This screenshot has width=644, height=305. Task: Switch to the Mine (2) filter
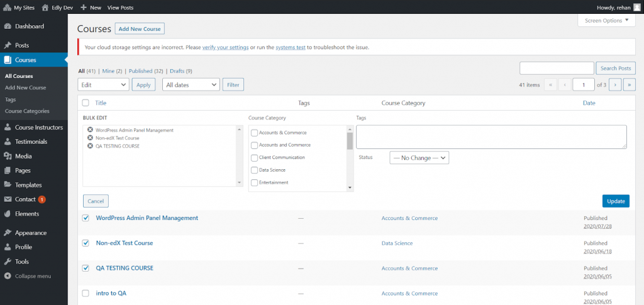pos(112,71)
